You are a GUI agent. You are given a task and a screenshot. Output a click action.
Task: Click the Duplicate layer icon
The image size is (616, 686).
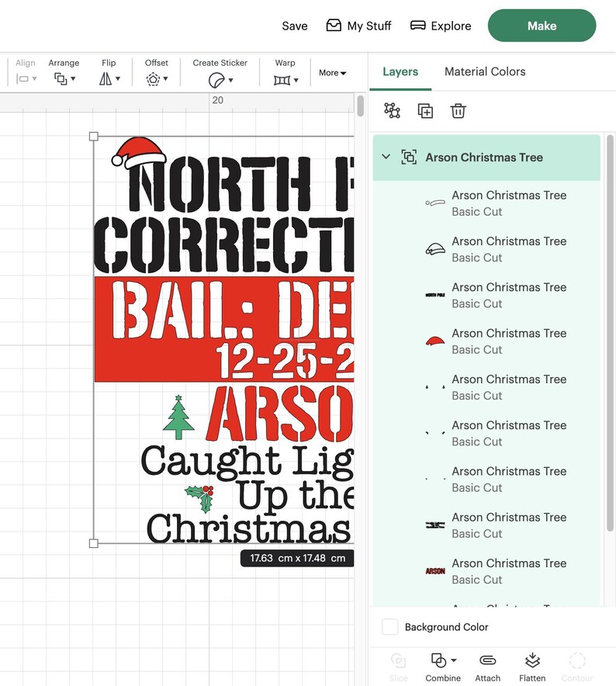tap(425, 111)
